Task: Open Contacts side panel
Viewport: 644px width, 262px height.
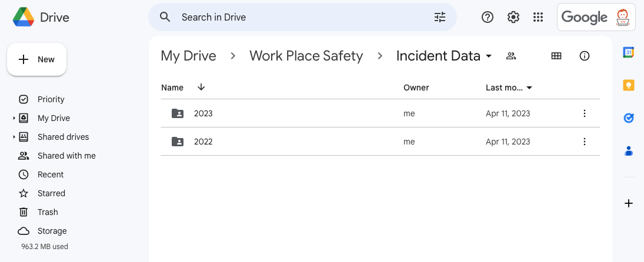Action: coord(629,151)
